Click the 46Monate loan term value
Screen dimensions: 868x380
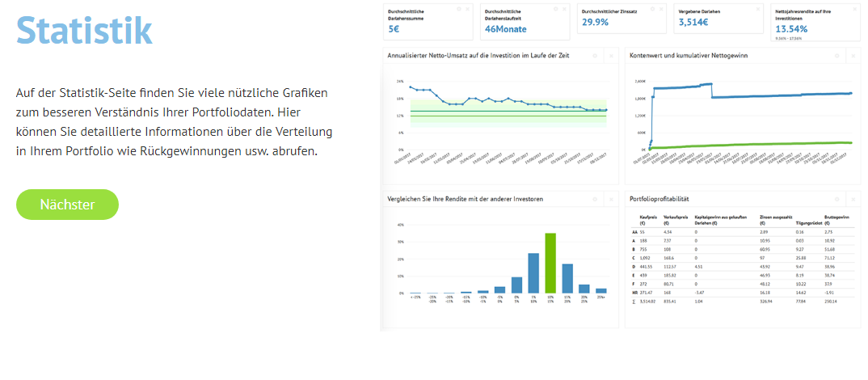pyautogui.click(x=505, y=29)
